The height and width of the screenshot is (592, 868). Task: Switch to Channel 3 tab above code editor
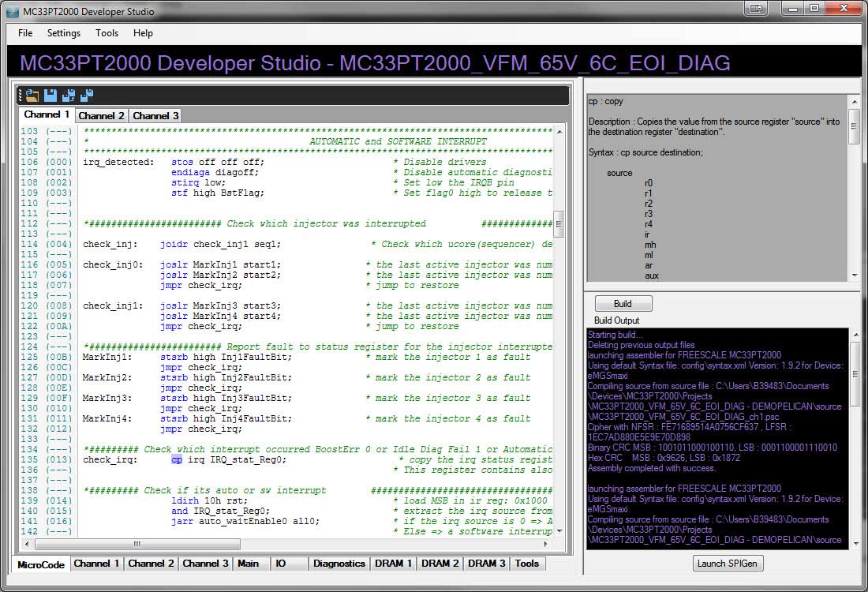click(x=155, y=116)
